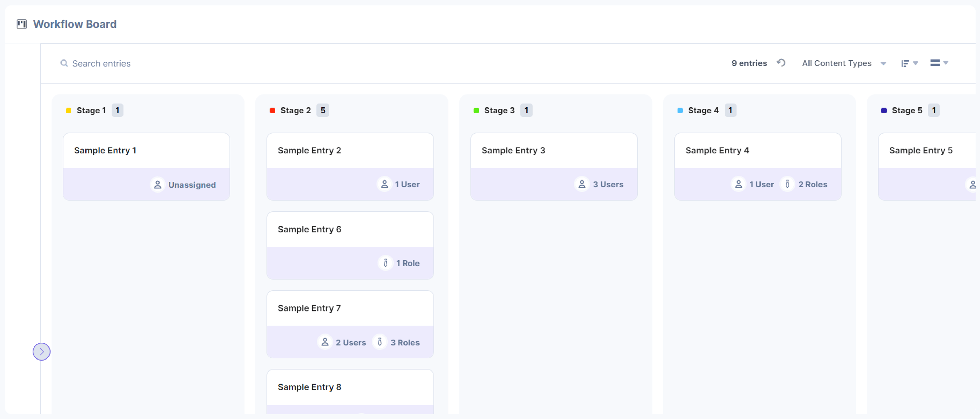Image resolution: width=980 pixels, height=419 pixels.
Task: Open the Sample Entry 4 card
Action: coord(758,166)
